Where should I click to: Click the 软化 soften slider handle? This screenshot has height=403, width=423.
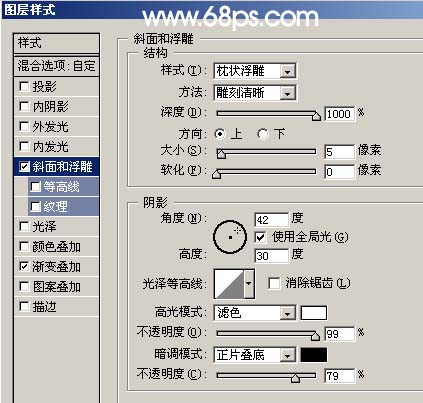coord(217,174)
